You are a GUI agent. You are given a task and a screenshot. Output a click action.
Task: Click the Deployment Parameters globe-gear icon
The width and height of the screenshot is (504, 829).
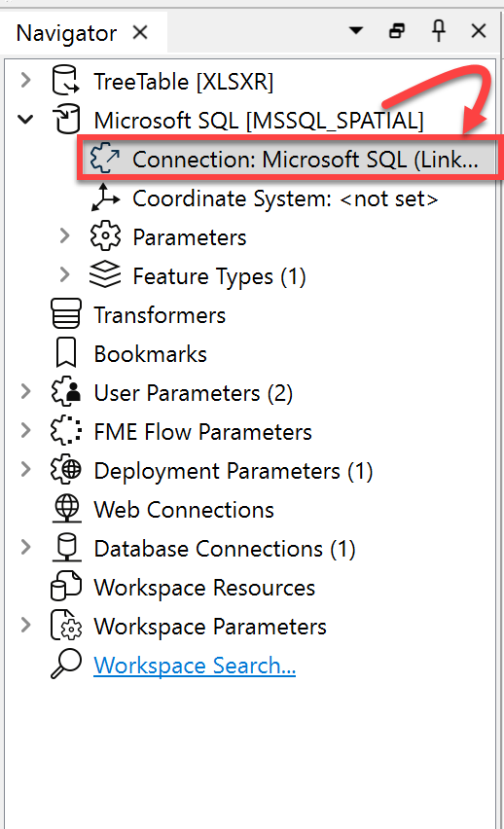click(x=66, y=470)
